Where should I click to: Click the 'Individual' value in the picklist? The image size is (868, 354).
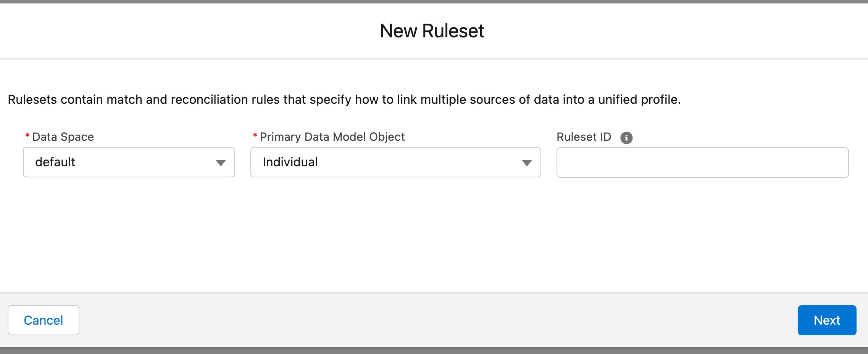point(290,162)
